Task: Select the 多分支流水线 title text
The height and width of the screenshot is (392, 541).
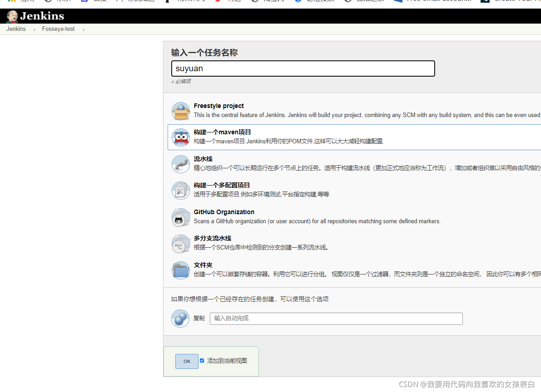Action: (x=212, y=238)
